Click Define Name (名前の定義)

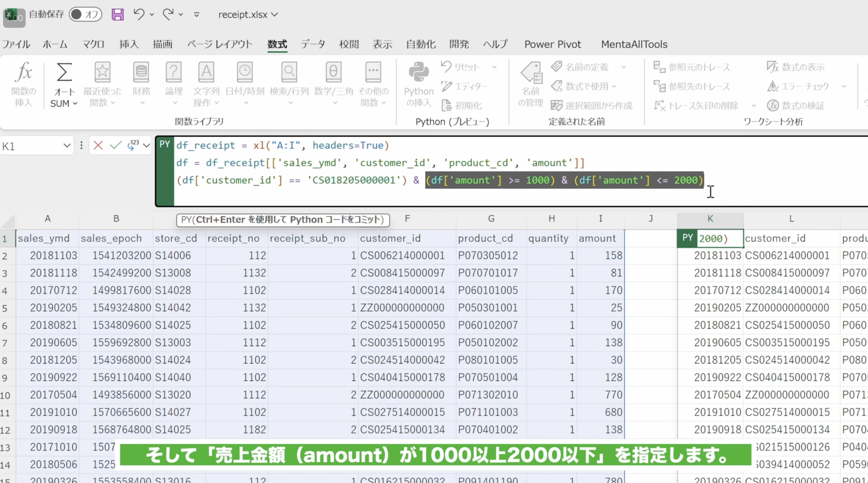(580, 67)
